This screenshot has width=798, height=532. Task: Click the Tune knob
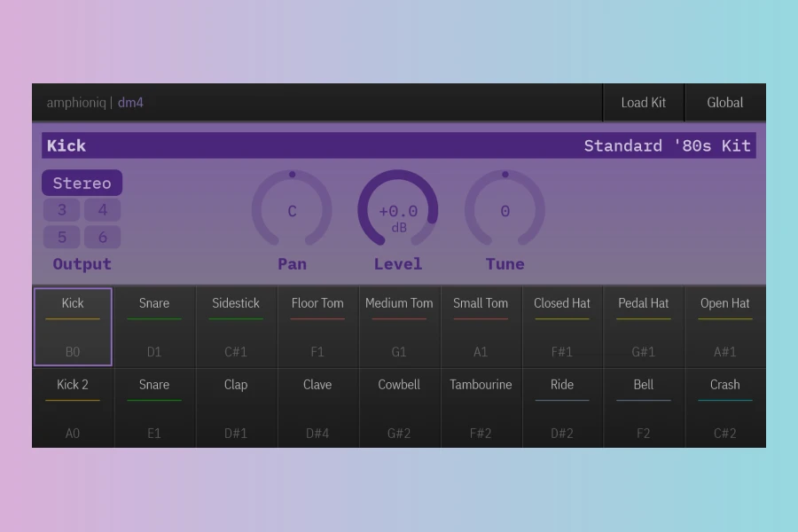[x=505, y=209]
